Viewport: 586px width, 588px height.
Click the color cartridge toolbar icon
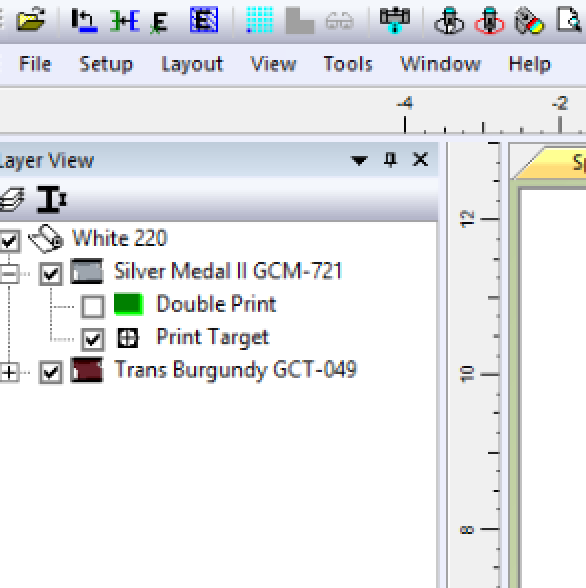click(x=529, y=20)
